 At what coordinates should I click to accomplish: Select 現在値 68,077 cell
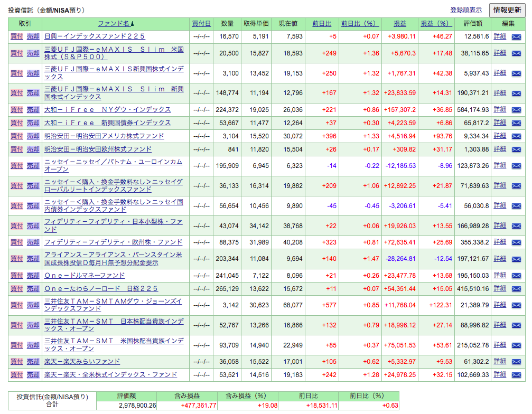[x=293, y=305]
